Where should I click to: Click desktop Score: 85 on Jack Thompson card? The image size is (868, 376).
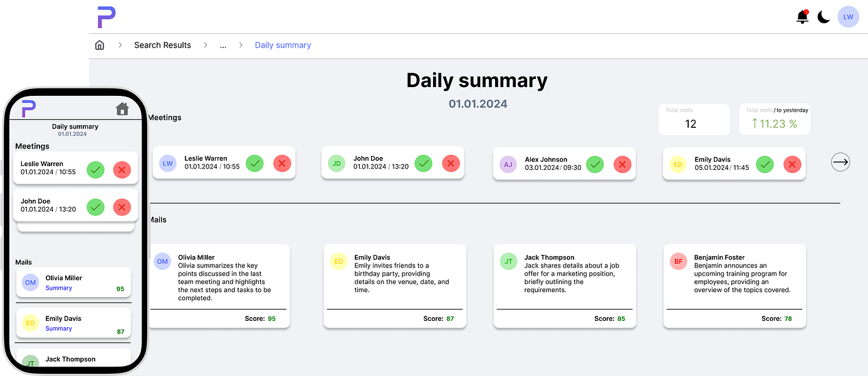610,319
